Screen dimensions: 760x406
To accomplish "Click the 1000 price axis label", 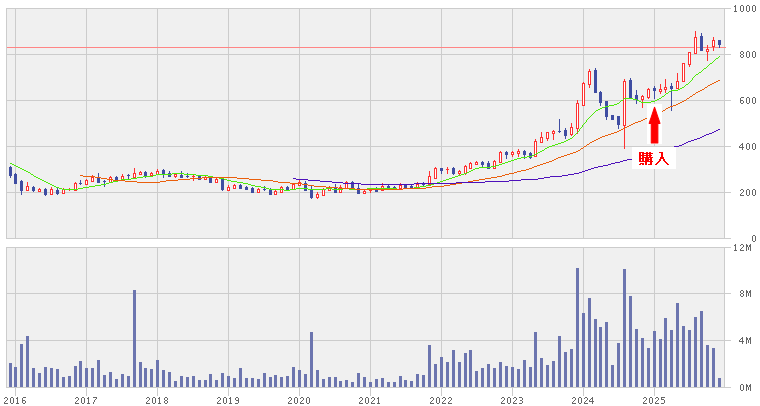I will 743,9.
